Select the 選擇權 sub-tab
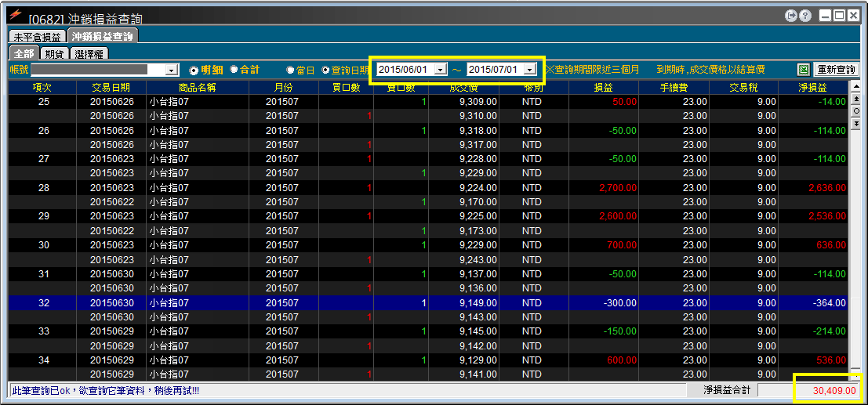The height and width of the screenshot is (405, 868). (x=89, y=54)
